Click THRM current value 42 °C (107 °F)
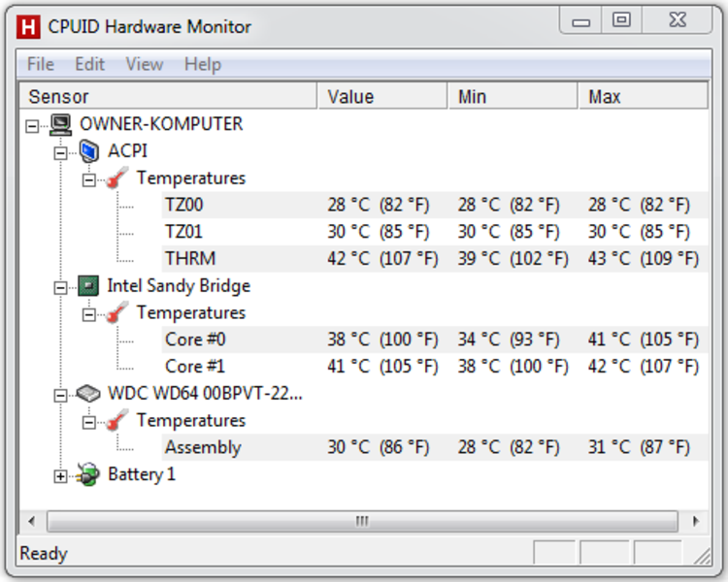The image size is (728, 582). click(x=382, y=259)
